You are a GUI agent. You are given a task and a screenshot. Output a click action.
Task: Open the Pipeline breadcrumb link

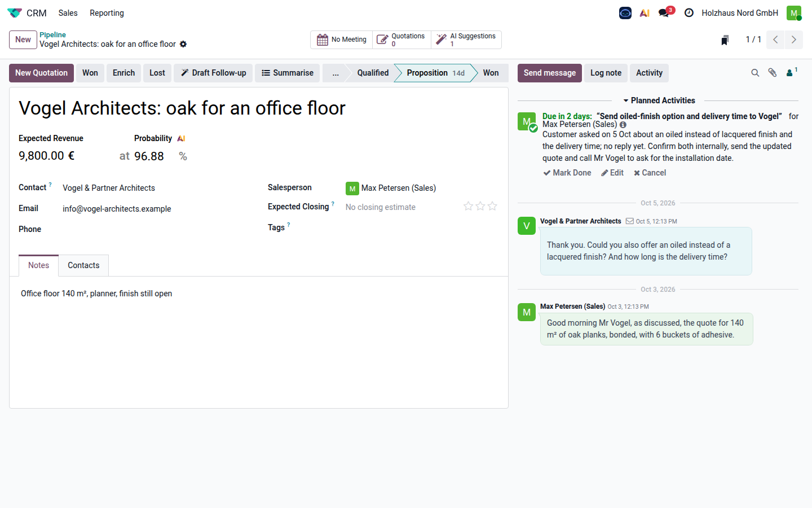(x=52, y=35)
